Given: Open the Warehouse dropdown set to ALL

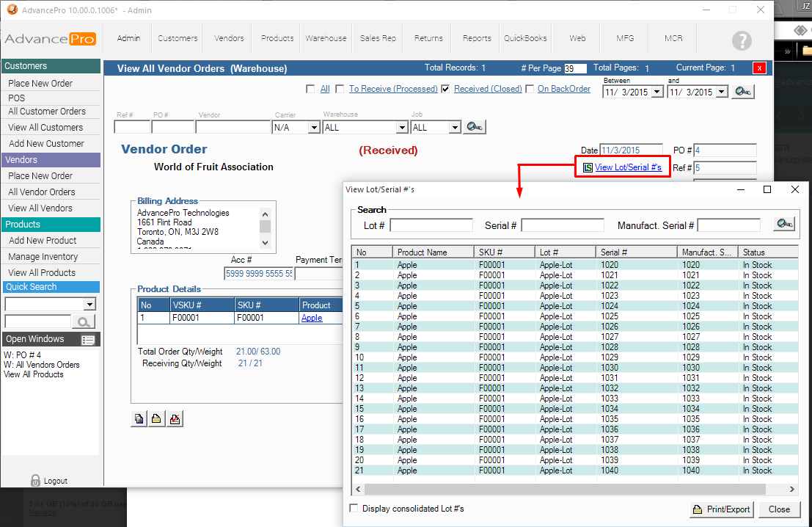Looking at the screenshot, I should point(401,128).
